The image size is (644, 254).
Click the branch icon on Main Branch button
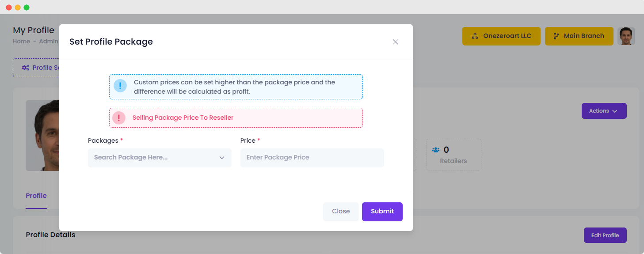(556, 36)
